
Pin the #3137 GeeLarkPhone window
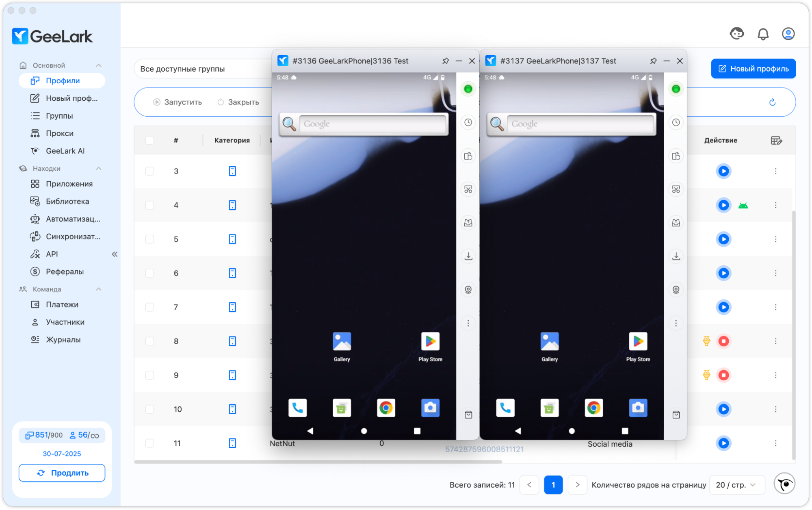tap(653, 61)
